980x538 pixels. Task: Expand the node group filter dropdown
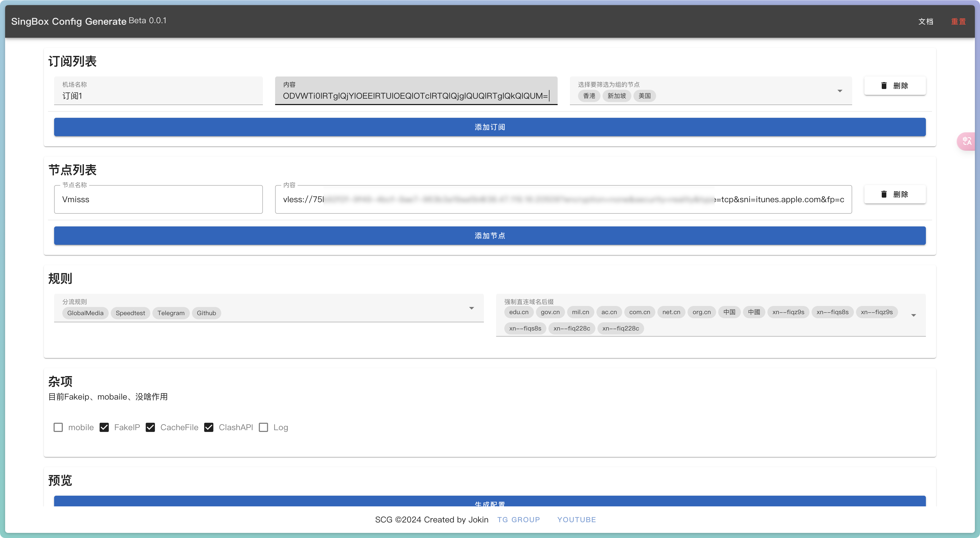coord(840,91)
